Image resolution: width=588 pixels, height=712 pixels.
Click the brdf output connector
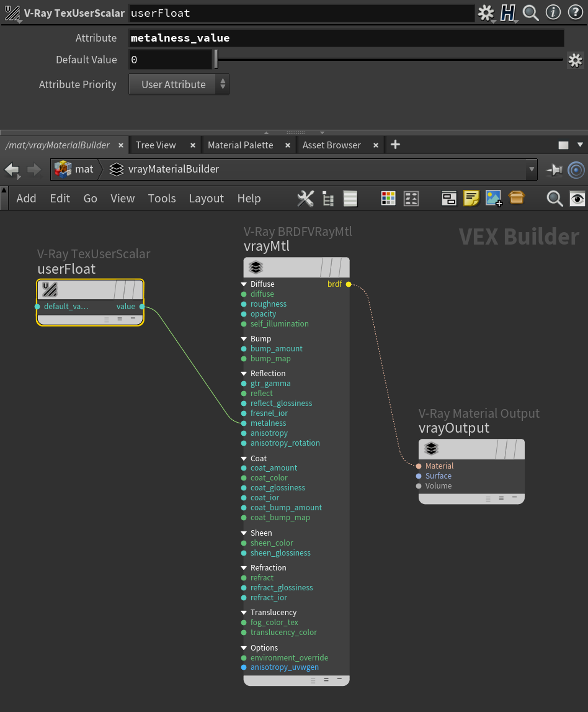click(x=349, y=284)
